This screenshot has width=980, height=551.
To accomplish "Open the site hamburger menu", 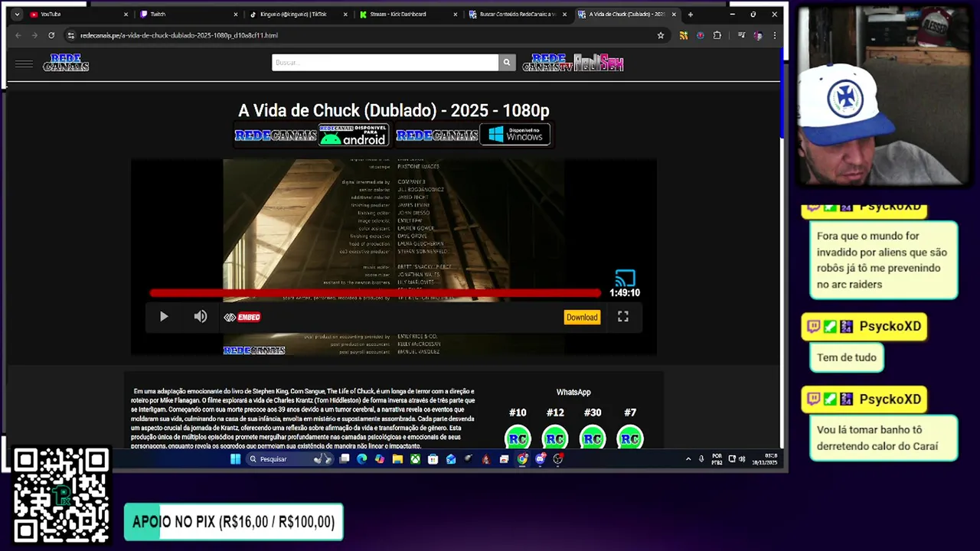I will [x=24, y=64].
